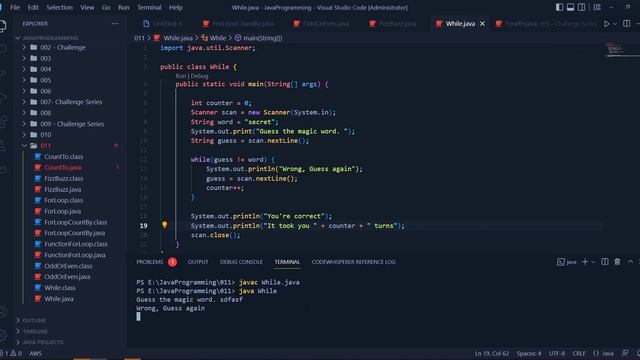Image resolution: width=640 pixels, height=360 pixels.
Task: Open the run options dropdown arrow
Action: click(x=615, y=24)
